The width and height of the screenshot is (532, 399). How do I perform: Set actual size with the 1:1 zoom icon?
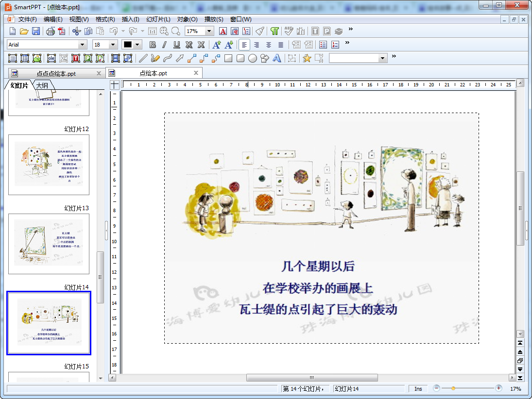153,31
